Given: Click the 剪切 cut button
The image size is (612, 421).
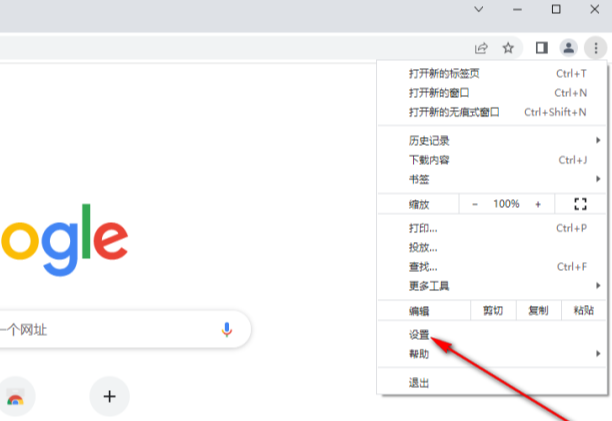Looking at the screenshot, I should pos(493,311).
